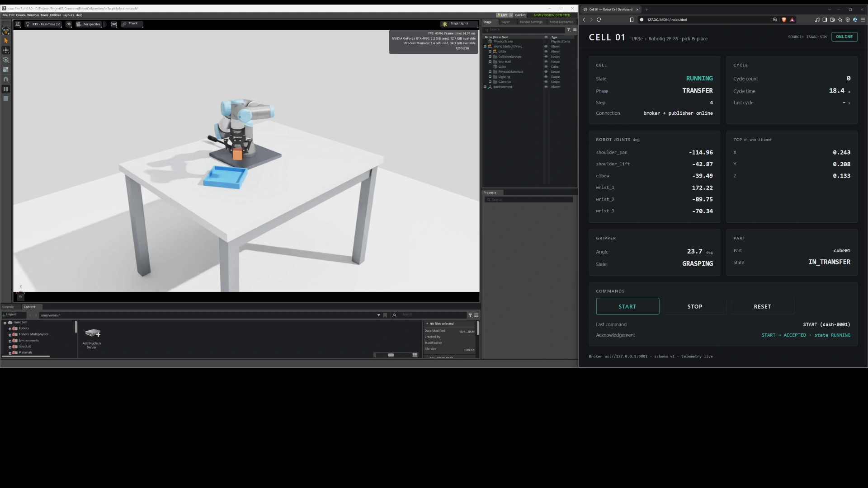Toggle grid view icon in Content browser

415,355
